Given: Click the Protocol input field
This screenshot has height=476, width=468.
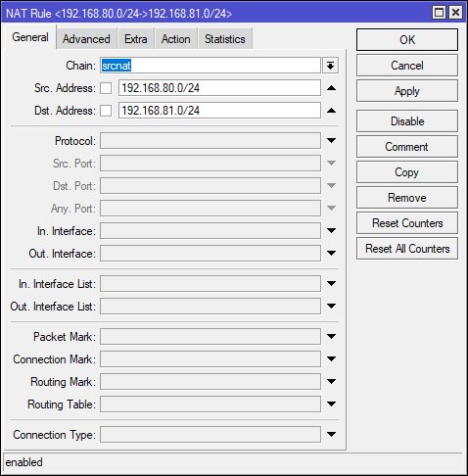Looking at the screenshot, I should 211,141.
